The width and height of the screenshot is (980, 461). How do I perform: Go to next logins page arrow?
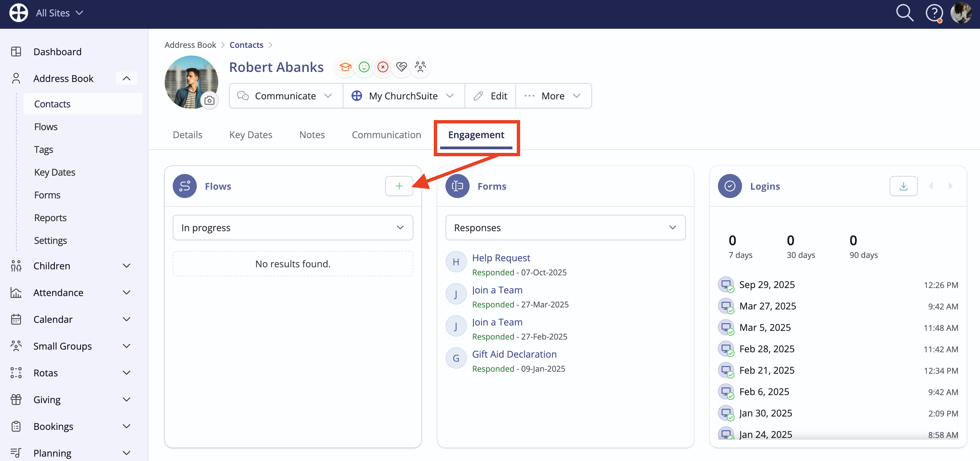point(951,186)
